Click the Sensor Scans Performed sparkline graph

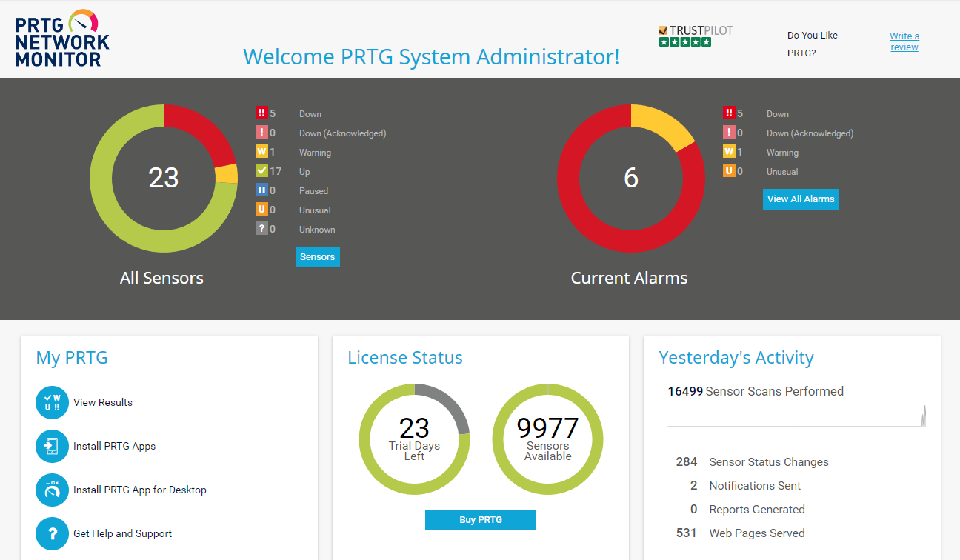pyautogui.click(x=796, y=417)
